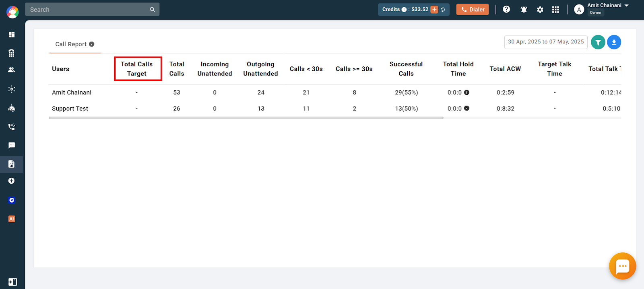Click the logout arrow icon at sidebar bottom
Screen dimensions: 644x289
[12, 282]
